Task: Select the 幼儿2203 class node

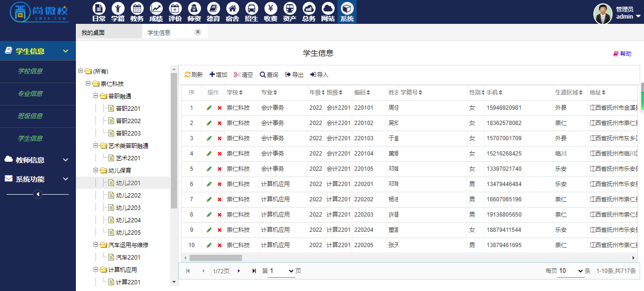Action: (x=128, y=208)
